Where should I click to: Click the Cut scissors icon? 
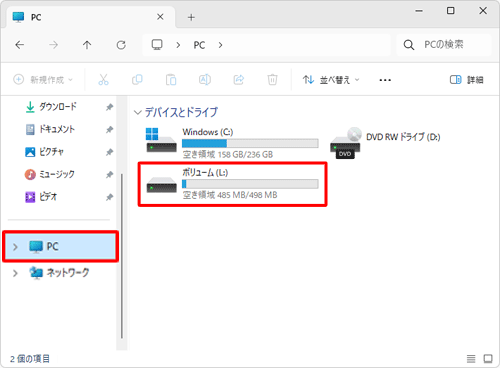(x=103, y=80)
